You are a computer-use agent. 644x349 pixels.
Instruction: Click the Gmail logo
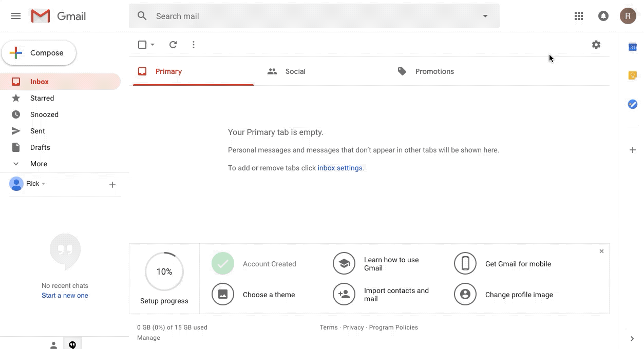58,16
